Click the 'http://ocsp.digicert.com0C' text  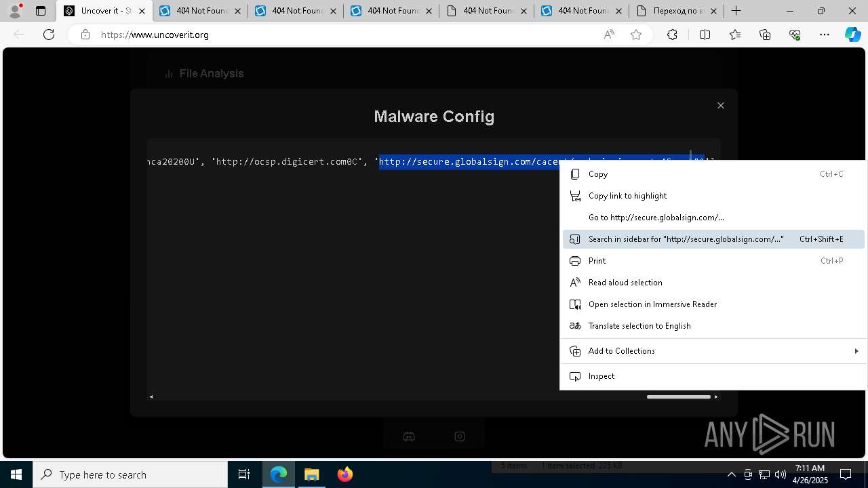click(288, 162)
